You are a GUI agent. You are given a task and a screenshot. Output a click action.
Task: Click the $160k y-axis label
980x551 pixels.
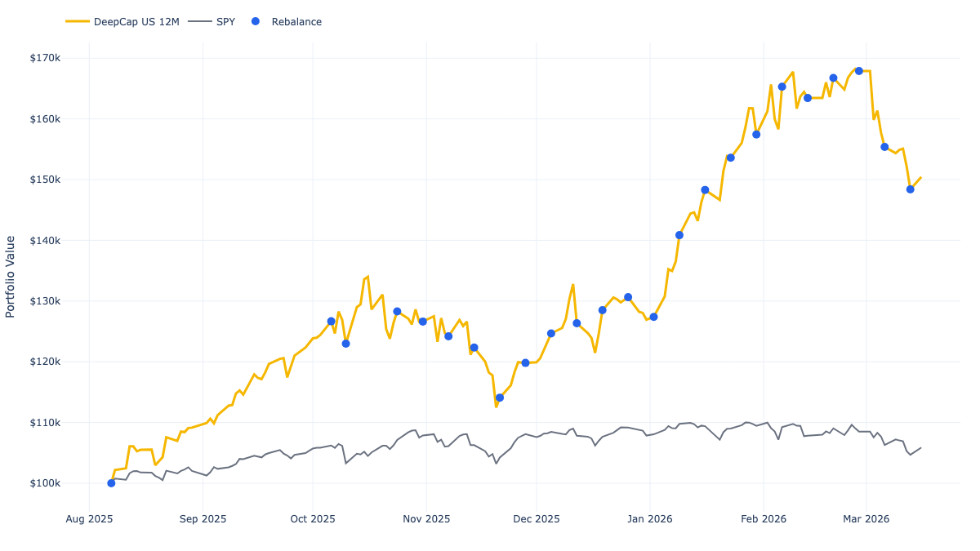coord(44,118)
